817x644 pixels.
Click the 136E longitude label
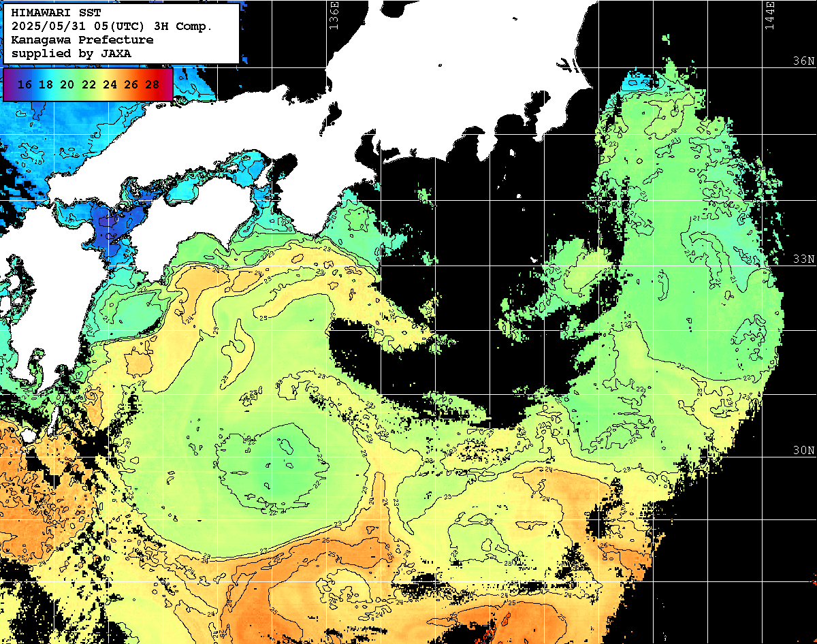click(334, 15)
